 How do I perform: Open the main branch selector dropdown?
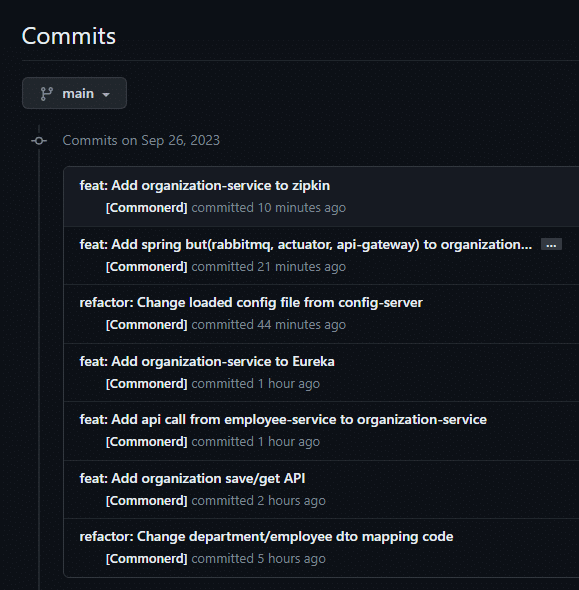pyautogui.click(x=74, y=93)
